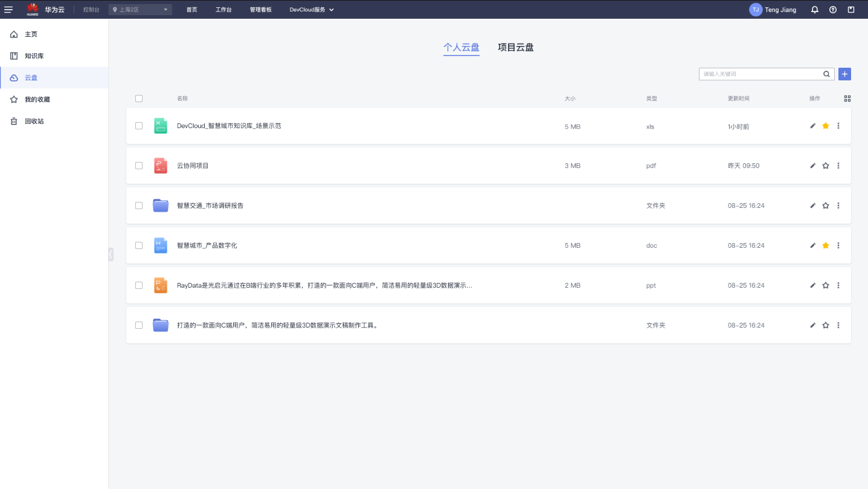The height and width of the screenshot is (489, 868).
Task: Open more options for 云协同项目
Action: tap(838, 166)
